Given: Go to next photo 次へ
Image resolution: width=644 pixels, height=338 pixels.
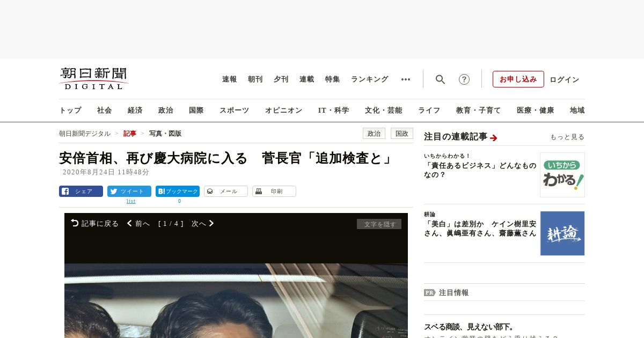Looking at the screenshot, I should 203,223.
